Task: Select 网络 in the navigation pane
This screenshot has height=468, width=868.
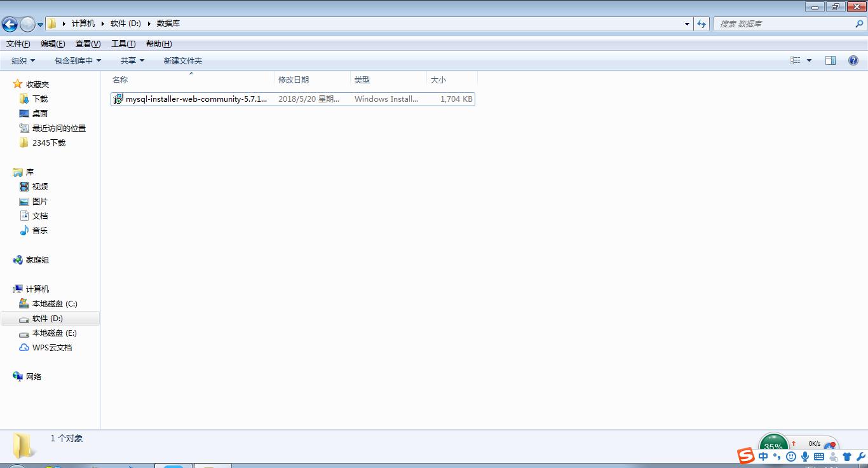Action: pyautogui.click(x=34, y=376)
